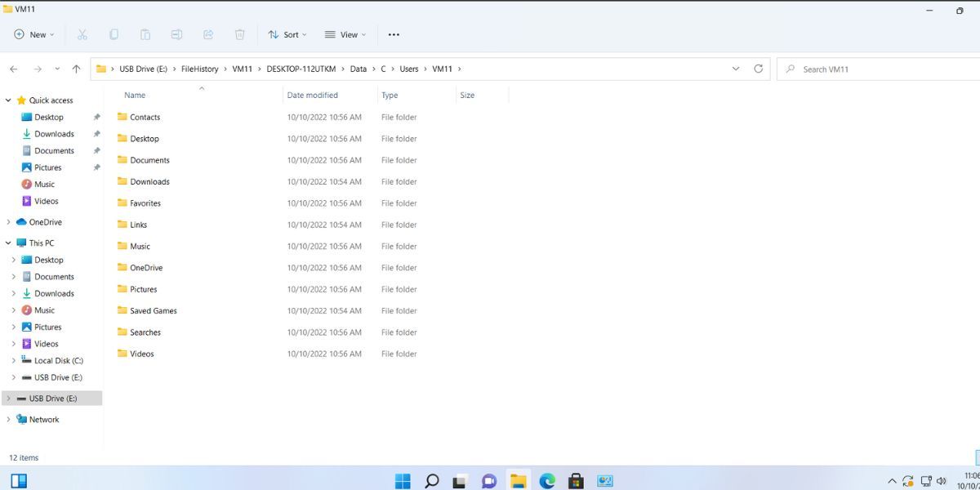Click Data in address breadcrumb
The height and width of the screenshot is (490, 980).
[359, 69]
